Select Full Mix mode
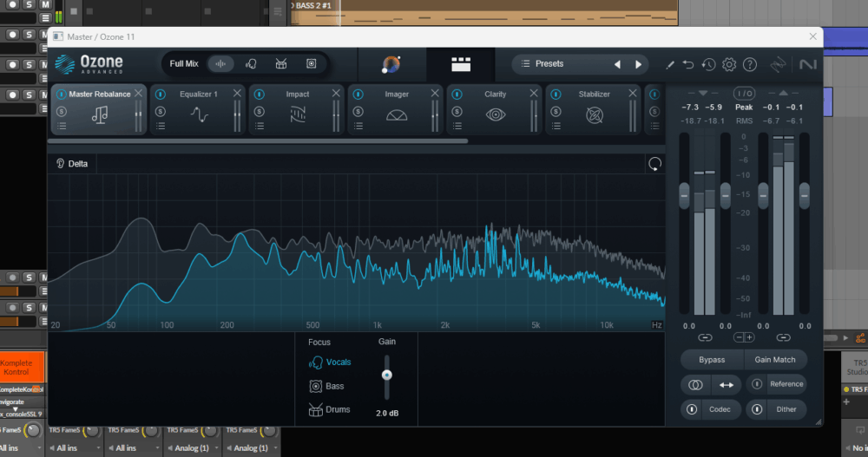The height and width of the screenshot is (457, 868). pyautogui.click(x=184, y=63)
